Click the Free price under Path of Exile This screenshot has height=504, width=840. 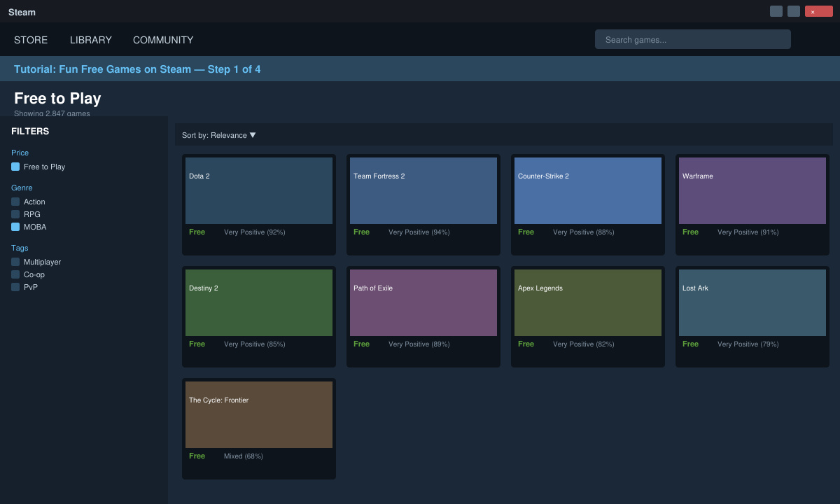click(361, 344)
